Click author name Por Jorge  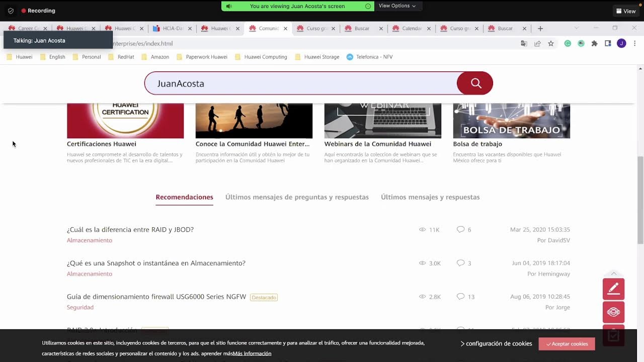(557, 307)
